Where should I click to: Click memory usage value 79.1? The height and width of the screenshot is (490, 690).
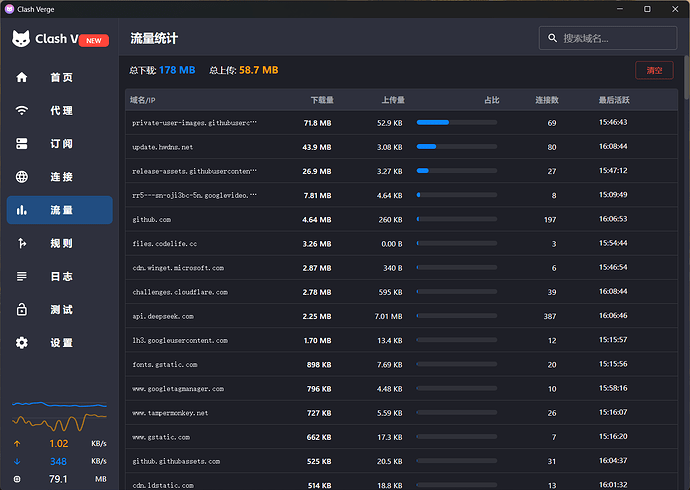click(58, 479)
